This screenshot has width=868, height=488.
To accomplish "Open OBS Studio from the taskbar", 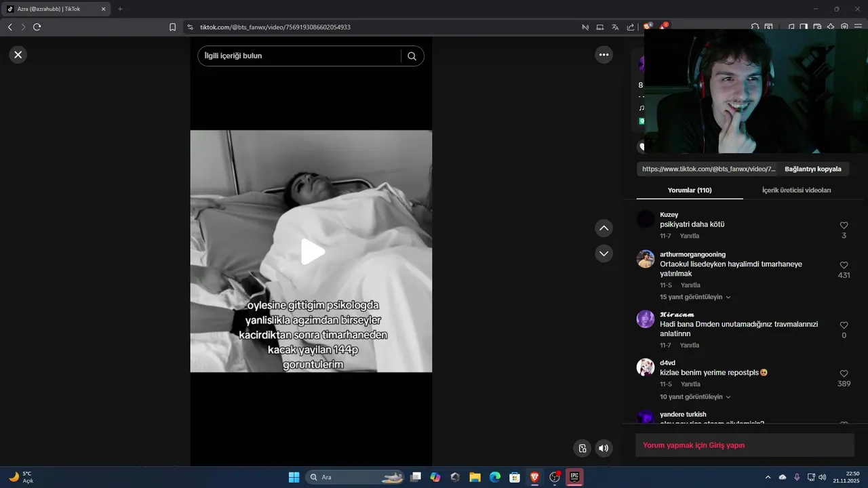I will 555,477.
